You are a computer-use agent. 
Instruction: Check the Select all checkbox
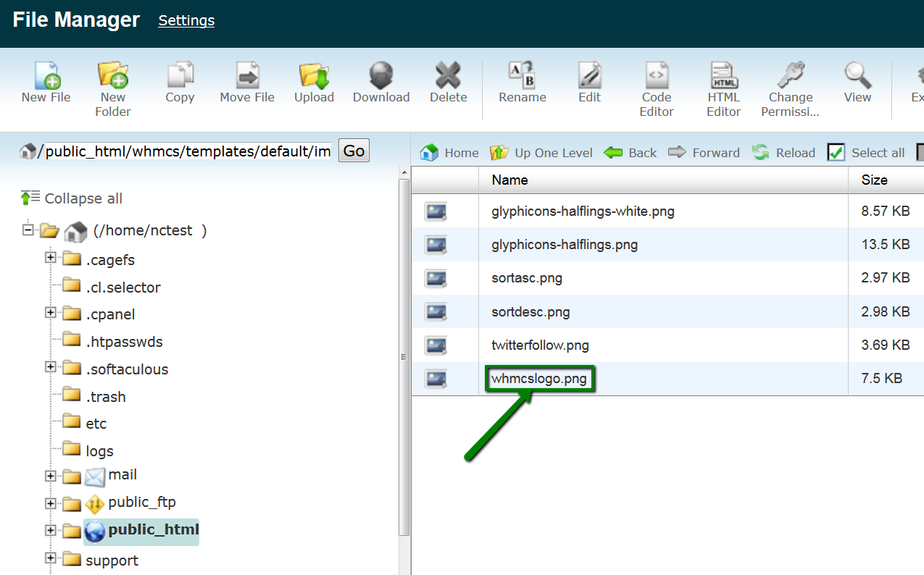click(x=836, y=153)
